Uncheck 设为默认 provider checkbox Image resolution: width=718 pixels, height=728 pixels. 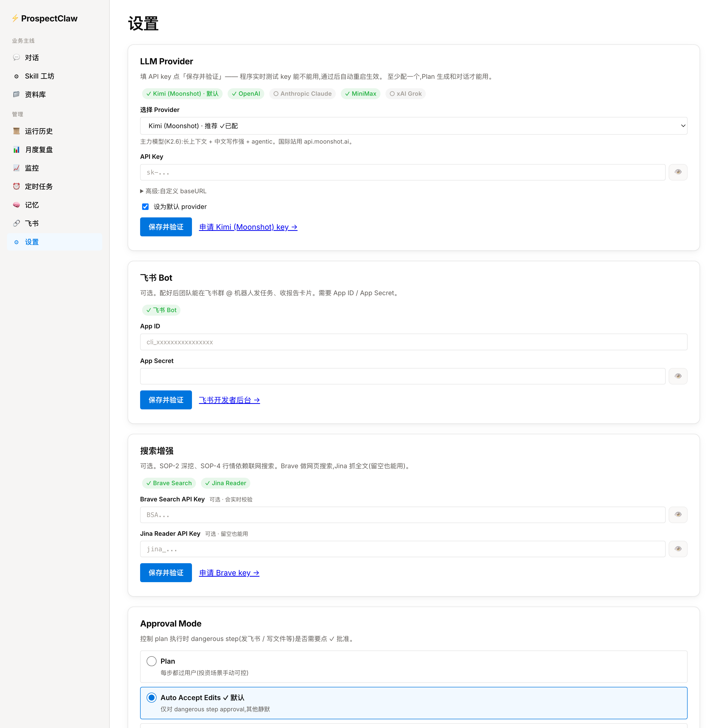click(x=145, y=206)
